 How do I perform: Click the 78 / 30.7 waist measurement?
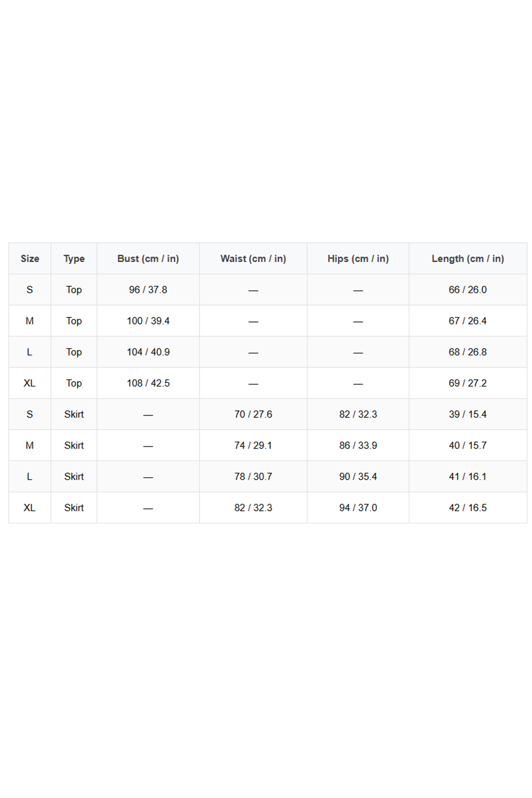point(253,477)
